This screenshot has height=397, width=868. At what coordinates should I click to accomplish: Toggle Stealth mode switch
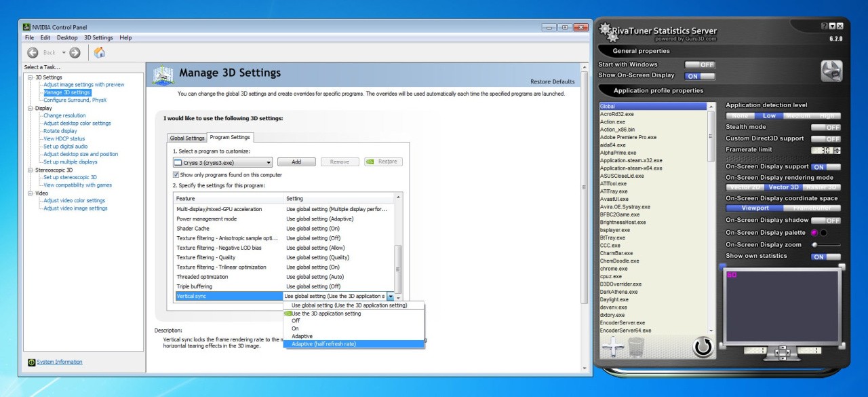click(825, 127)
